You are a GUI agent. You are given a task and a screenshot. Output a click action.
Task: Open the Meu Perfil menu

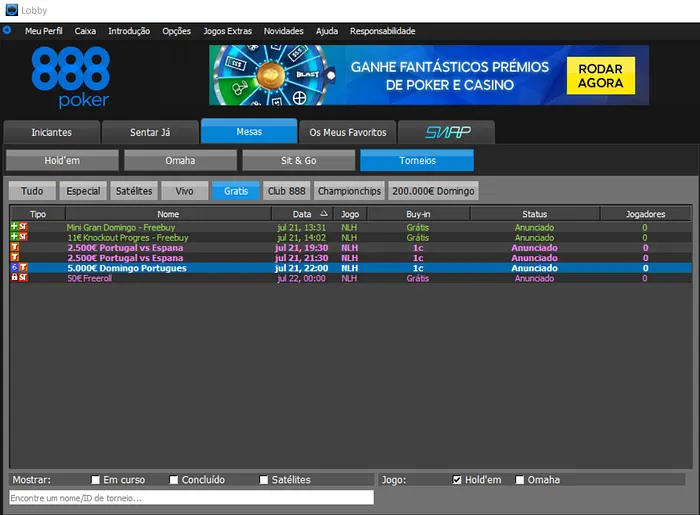tap(44, 31)
